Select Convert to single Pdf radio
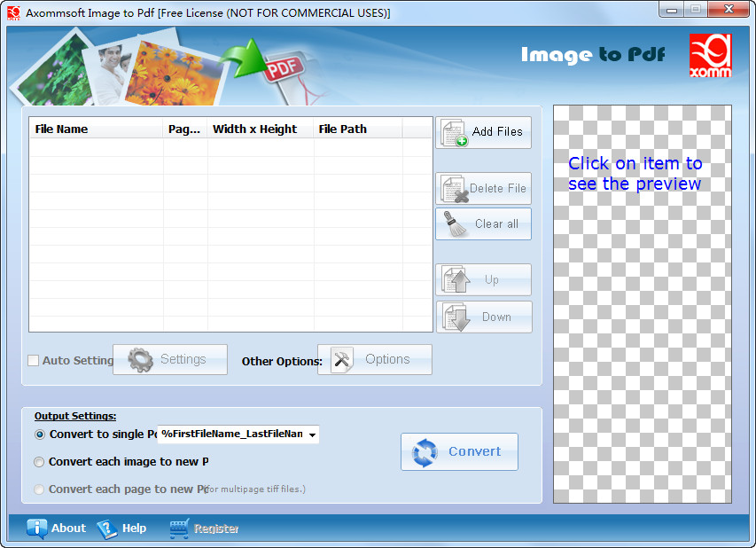Image resolution: width=756 pixels, height=548 pixels. [x=40, y=434]
